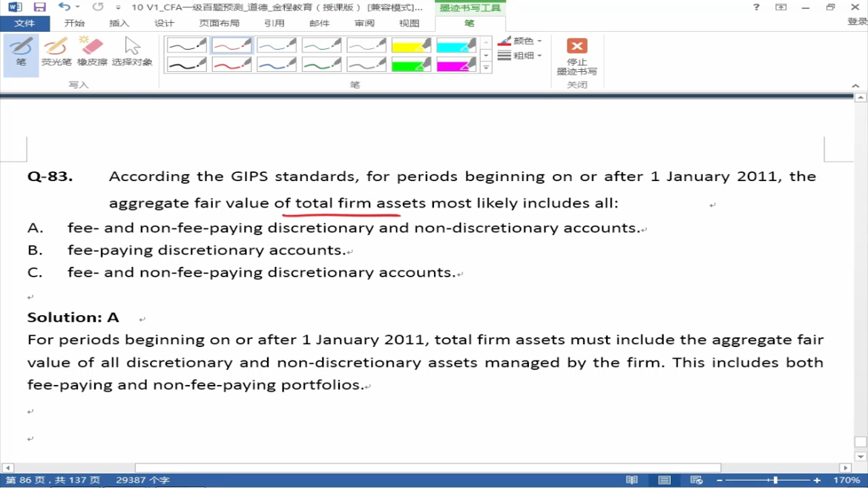Open page navigation via page 86 of 137
The width and height of the screenshot is (868, 488).
53,481
